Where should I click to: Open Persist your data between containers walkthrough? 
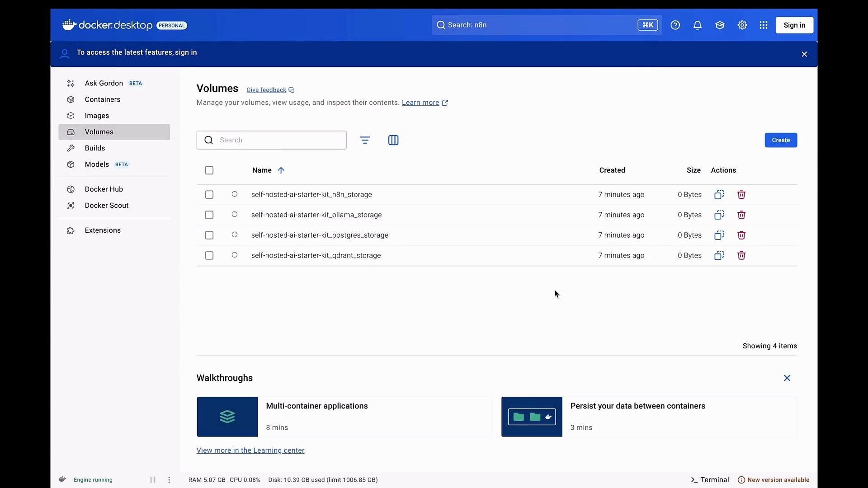point(649,417)
